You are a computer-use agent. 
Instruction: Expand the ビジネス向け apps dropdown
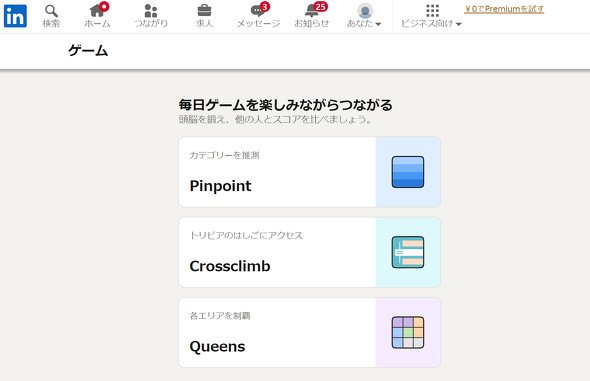[x=431, y=23]
